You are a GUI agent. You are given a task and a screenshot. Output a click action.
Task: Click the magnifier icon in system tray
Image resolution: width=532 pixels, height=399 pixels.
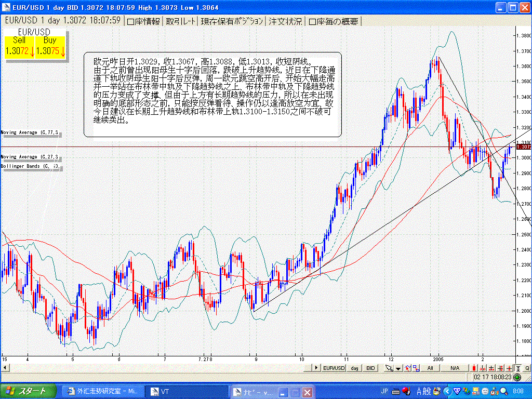503,392
